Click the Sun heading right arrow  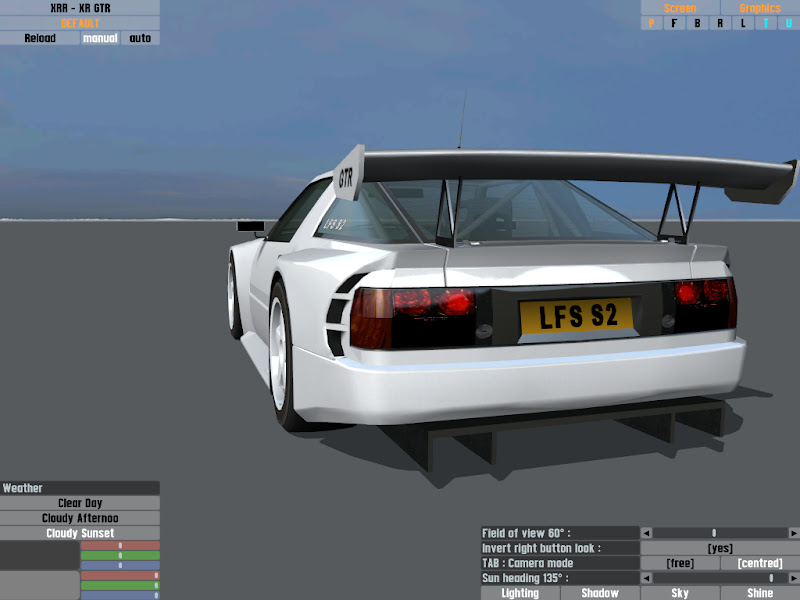click(794, 578)
